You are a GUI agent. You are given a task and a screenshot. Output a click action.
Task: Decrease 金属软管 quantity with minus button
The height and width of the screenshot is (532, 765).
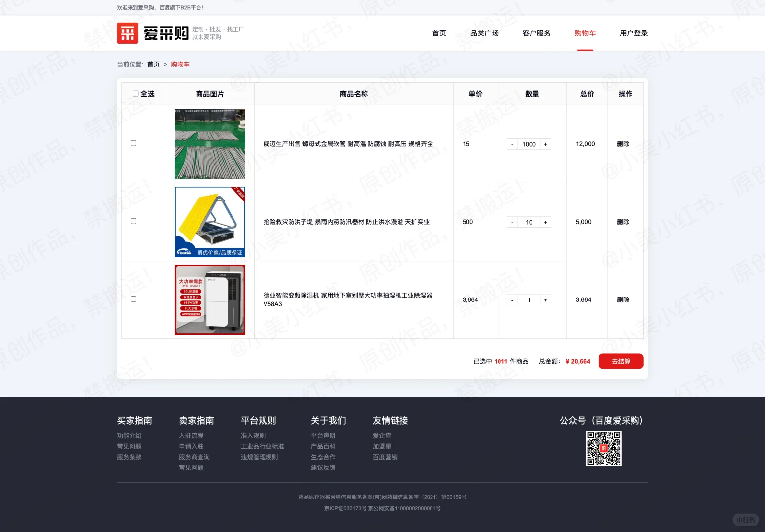[512, 144]
